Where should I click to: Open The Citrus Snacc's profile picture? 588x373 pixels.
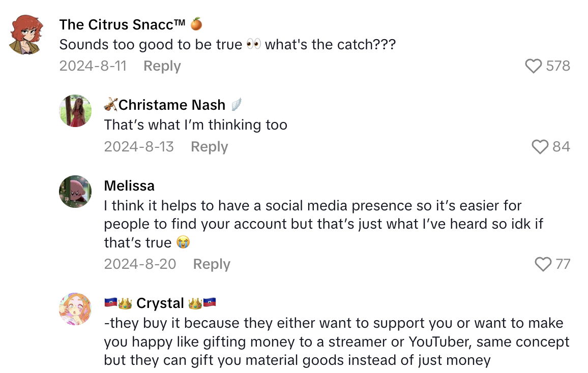25,34
